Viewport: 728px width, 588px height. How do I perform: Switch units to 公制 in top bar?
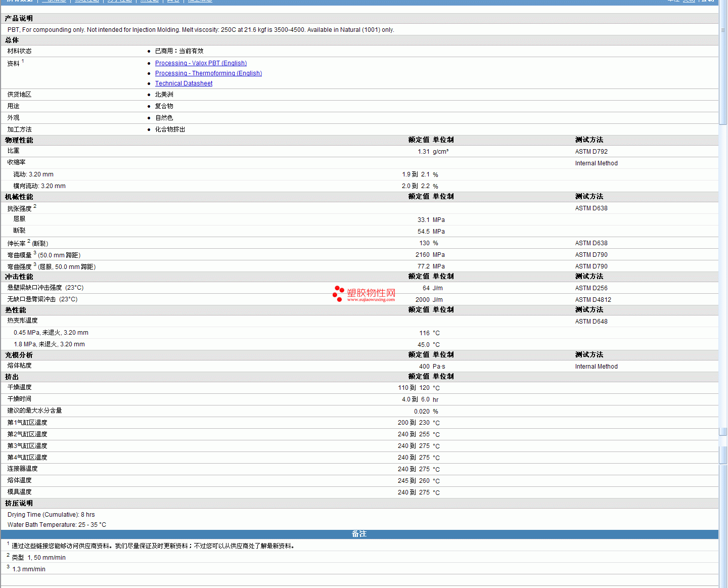pos(707,1)
